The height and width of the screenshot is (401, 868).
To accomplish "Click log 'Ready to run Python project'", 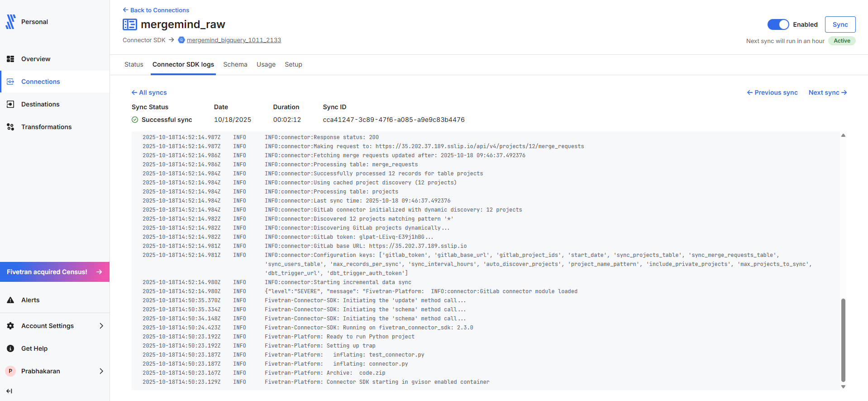I will point(339,337).
